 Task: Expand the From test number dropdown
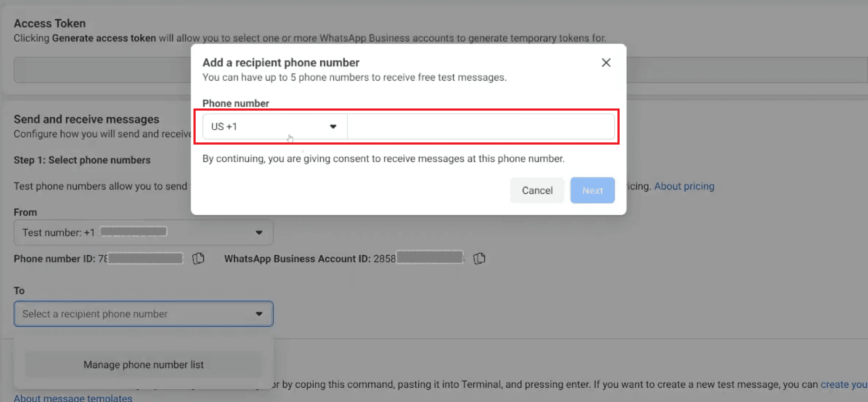tap(143, 233)
